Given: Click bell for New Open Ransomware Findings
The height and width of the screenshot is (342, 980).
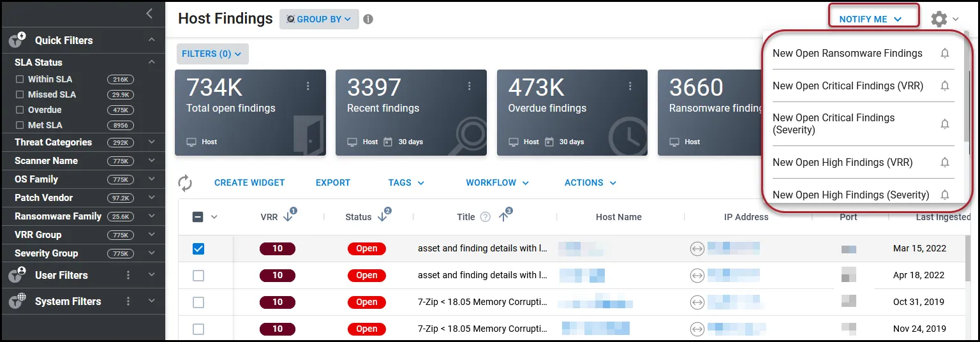Looking at the screenshot, I should (945, 54).
